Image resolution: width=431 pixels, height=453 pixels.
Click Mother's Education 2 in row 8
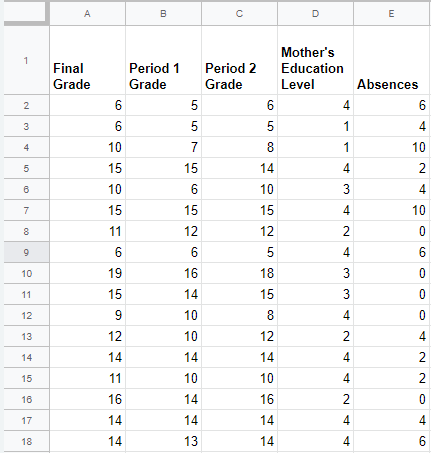pyautogui.click(x=315, y=231)
